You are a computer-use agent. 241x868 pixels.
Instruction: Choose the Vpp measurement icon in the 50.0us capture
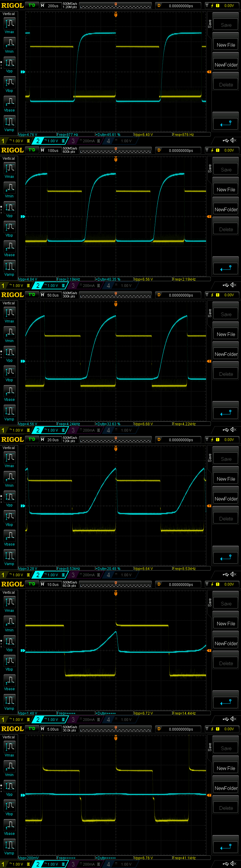tap(9, 354)
